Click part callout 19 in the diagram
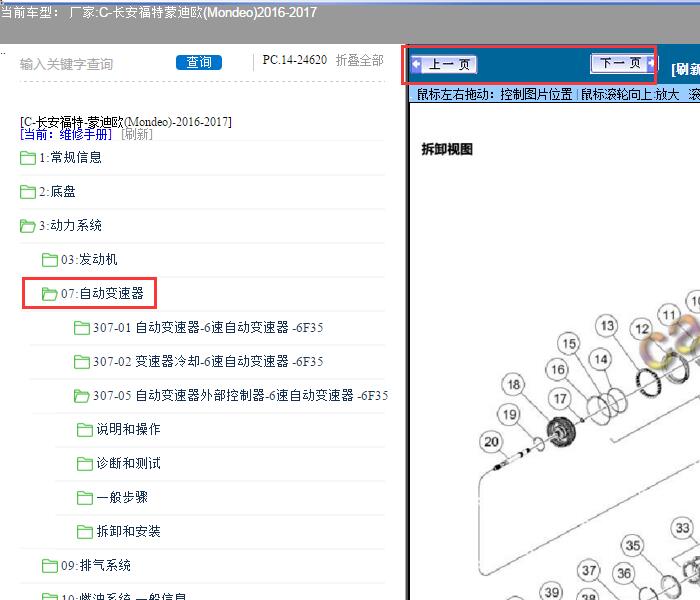The width and height of the screenshot is (700, 600). (510, 414)
